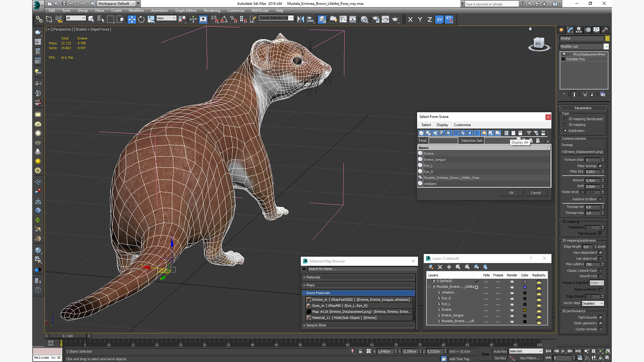Click Delete layer X icon in Layer dialog
This screenshot has height=362, width=644.
pos(440,267)
